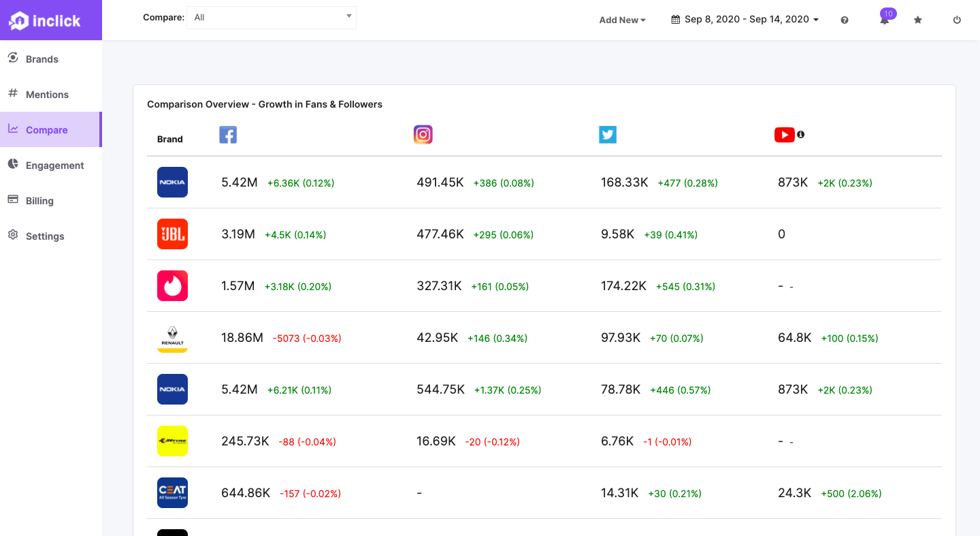Click the 6.76K Twitter value
The image size is (980, 536).
pos(617,441)
